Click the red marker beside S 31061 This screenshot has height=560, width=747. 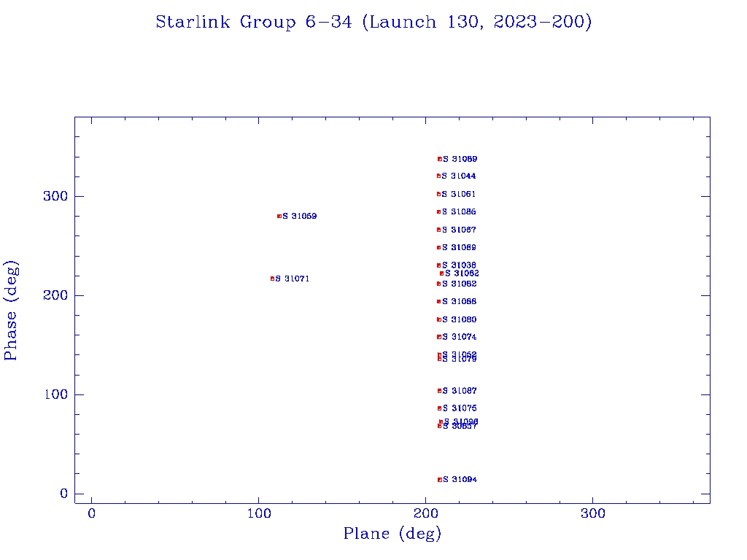click(438, 194)
